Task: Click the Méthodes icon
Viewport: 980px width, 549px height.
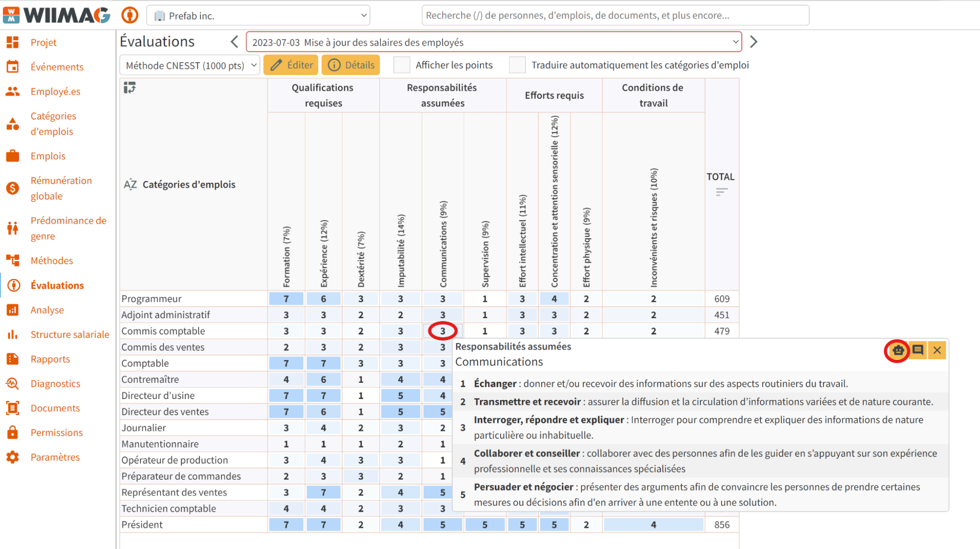Action: click(x=13, y=260)
